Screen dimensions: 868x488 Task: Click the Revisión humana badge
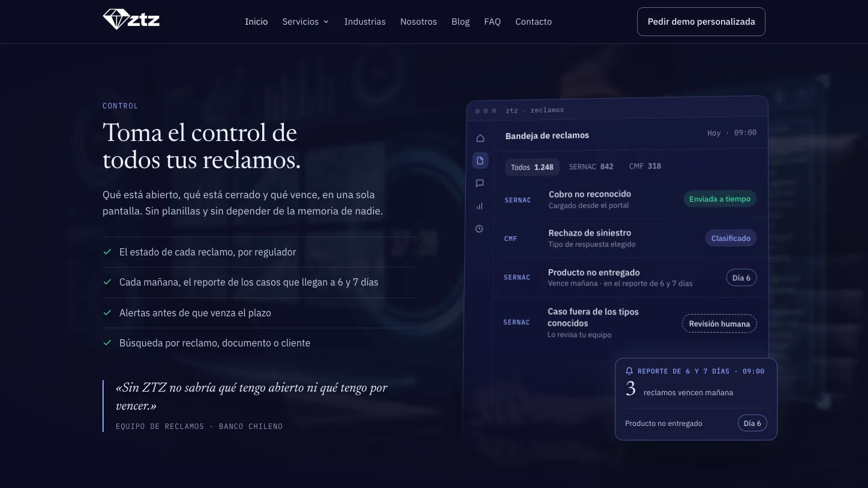coord(719,324)
